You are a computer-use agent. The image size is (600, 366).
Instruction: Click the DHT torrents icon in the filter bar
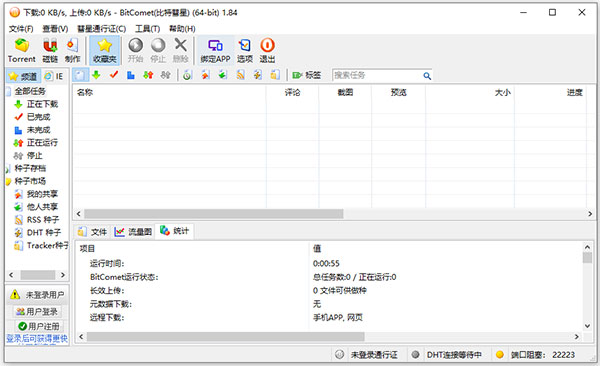coord(258,75)
